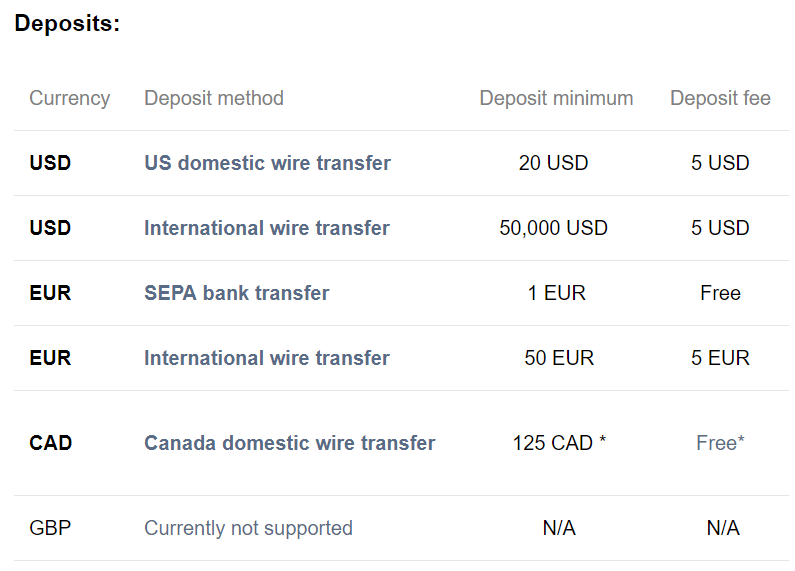
Task: Click the 50 EUR minimum value
Action: tap(559, 358)
